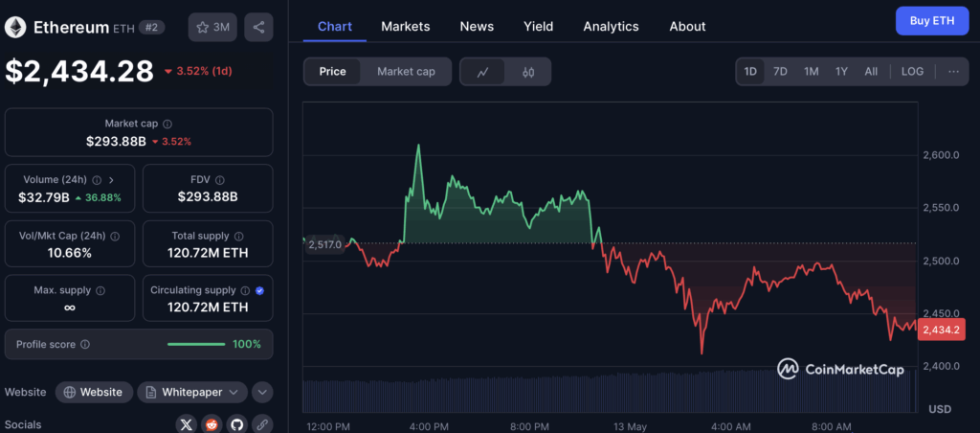
Task: Switch to the Chart tab
Action: pos(335,26)
